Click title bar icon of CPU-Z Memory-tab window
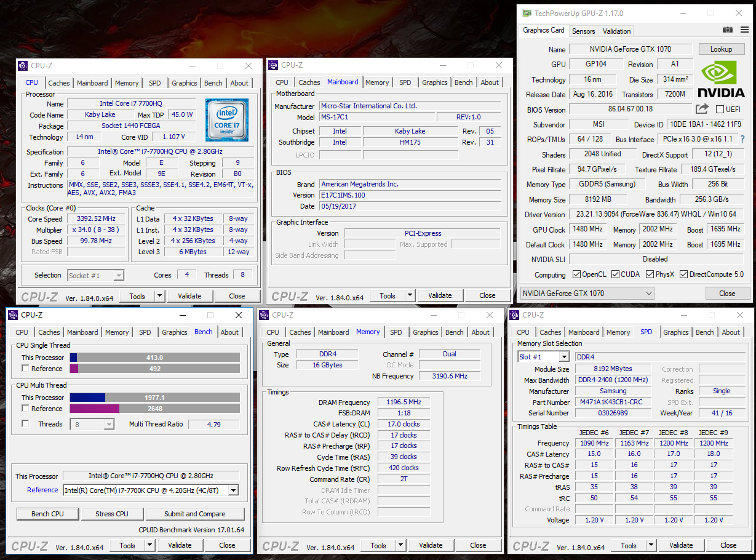The height and width of the screenshot is (560, 756). [x=264, y=315]
